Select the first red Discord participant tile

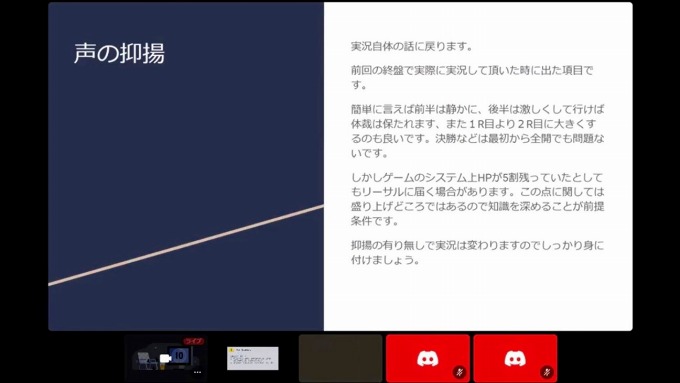[428, 358]
